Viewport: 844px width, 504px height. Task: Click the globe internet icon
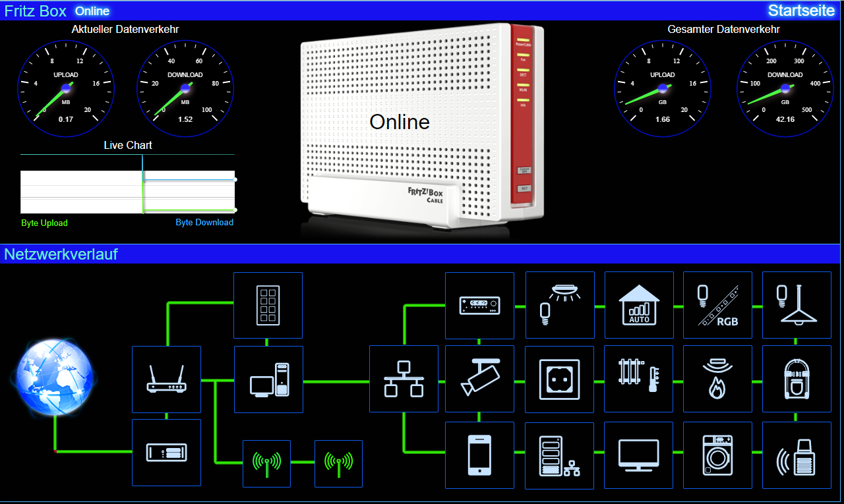[54, 378]
